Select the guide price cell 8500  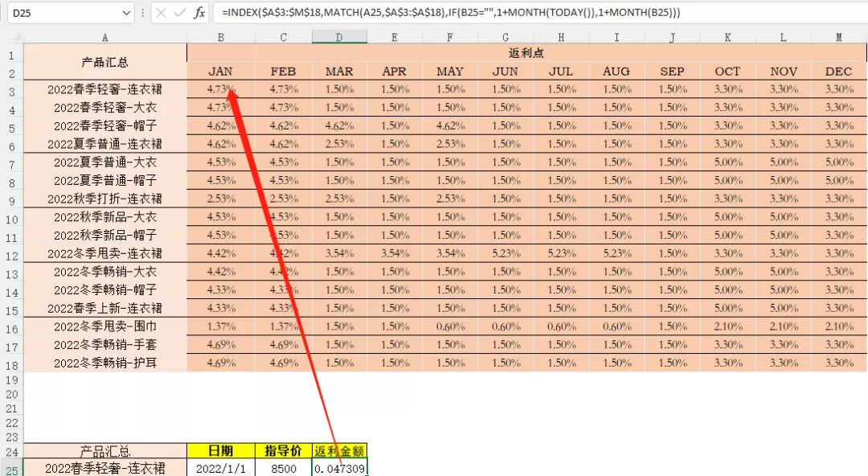(283, 468)
